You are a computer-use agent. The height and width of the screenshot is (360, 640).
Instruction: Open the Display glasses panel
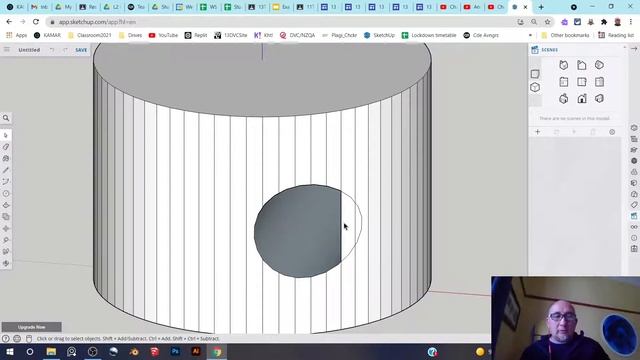point(634,227)
